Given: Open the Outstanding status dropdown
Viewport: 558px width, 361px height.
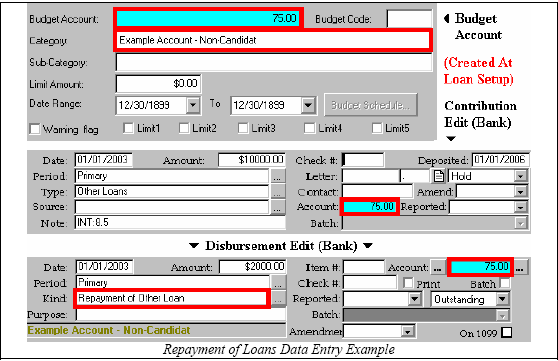Looking at the screenshot, I should pos(502,299).
